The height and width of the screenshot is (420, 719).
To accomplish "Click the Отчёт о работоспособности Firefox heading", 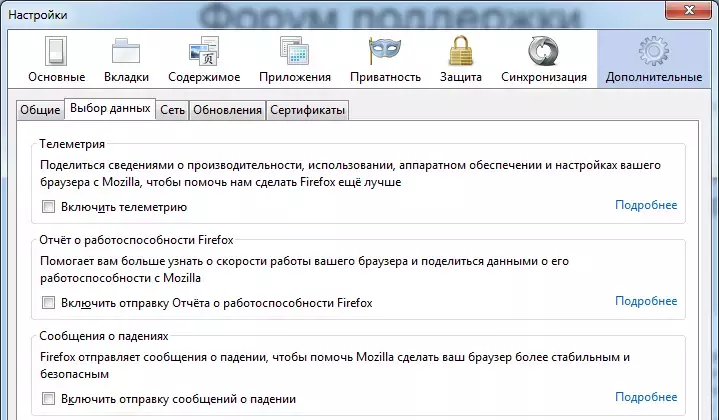I will tap(136, 240).
